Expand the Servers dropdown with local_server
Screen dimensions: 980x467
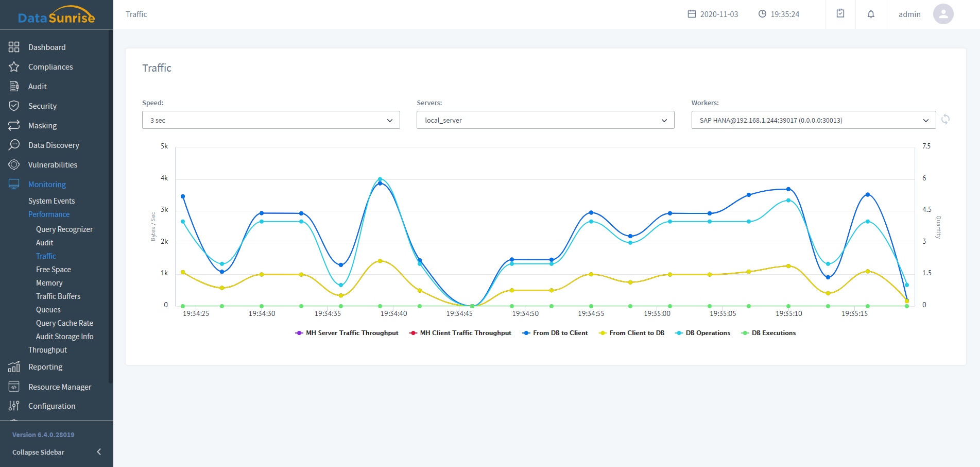[x=545, y=120]
